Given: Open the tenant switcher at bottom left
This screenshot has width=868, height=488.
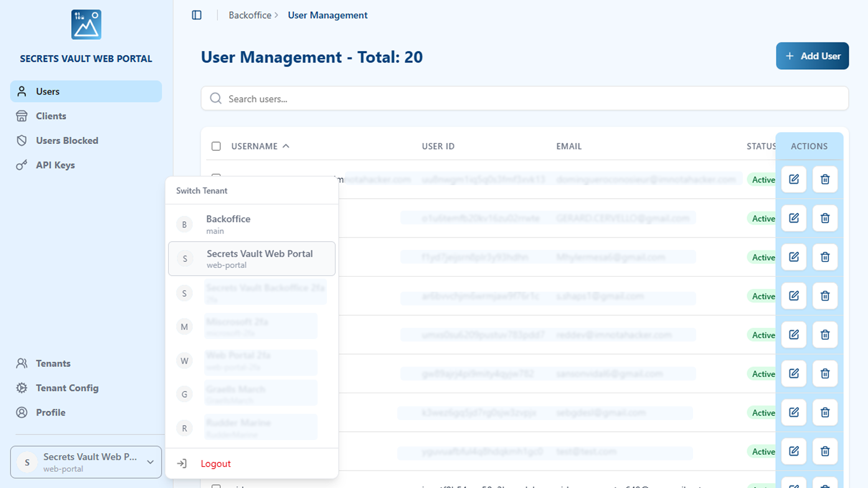Looking at the screenshot, I should pos(85,462).
